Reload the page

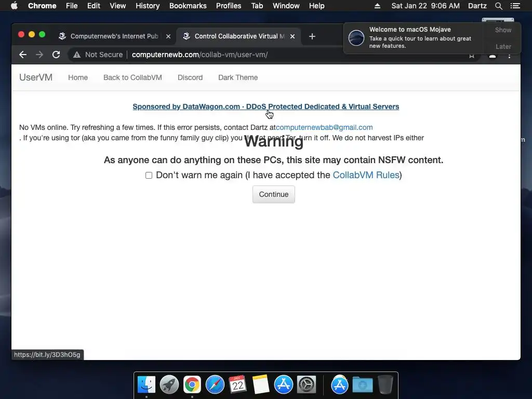coord(56,55)
